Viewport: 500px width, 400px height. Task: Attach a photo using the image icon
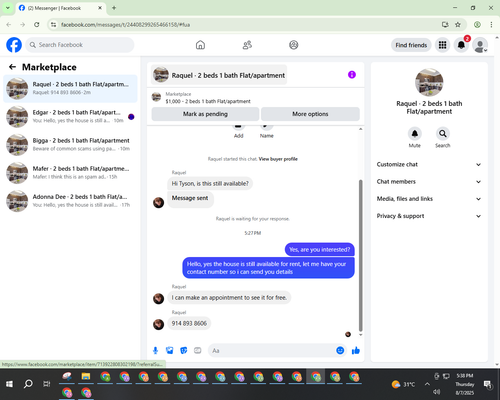tap(170, 350)
